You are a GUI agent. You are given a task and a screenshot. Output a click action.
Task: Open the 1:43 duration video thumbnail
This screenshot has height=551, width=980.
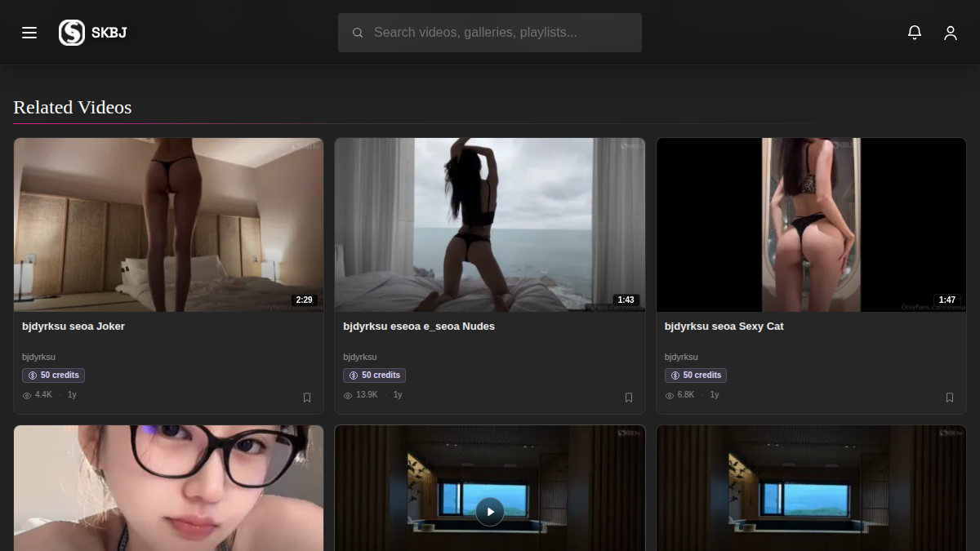coord(490,224)
